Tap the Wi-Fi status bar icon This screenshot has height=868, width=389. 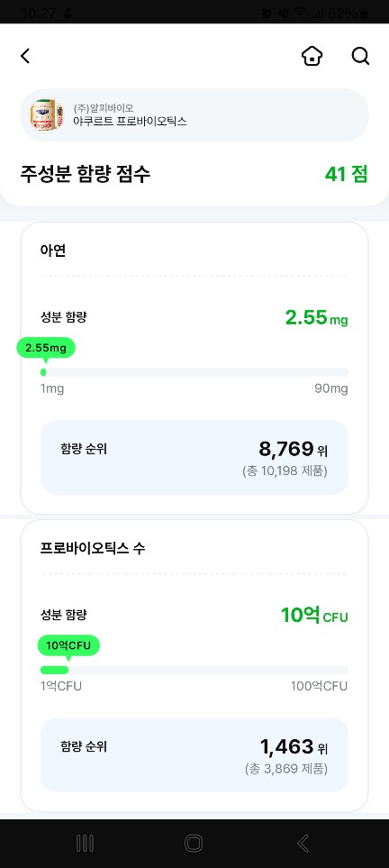pos(301,14)
